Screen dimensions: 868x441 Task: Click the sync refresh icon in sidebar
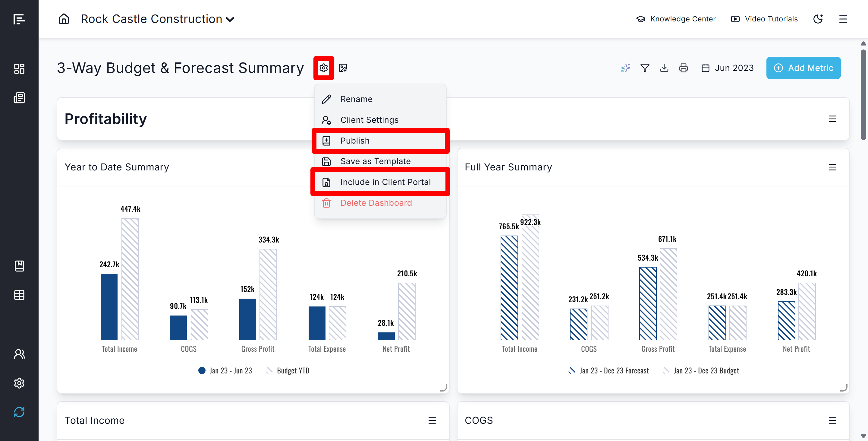[19, 412]
